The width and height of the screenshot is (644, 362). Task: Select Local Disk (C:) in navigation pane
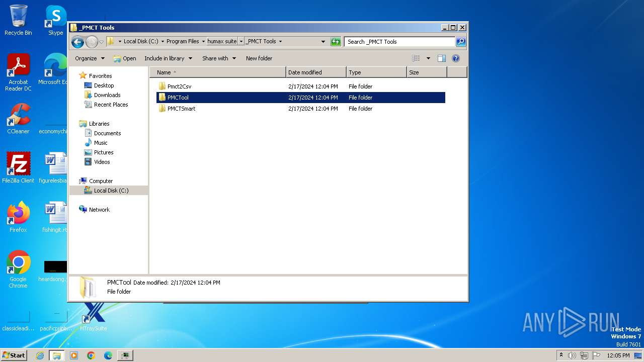click(109, 191)
